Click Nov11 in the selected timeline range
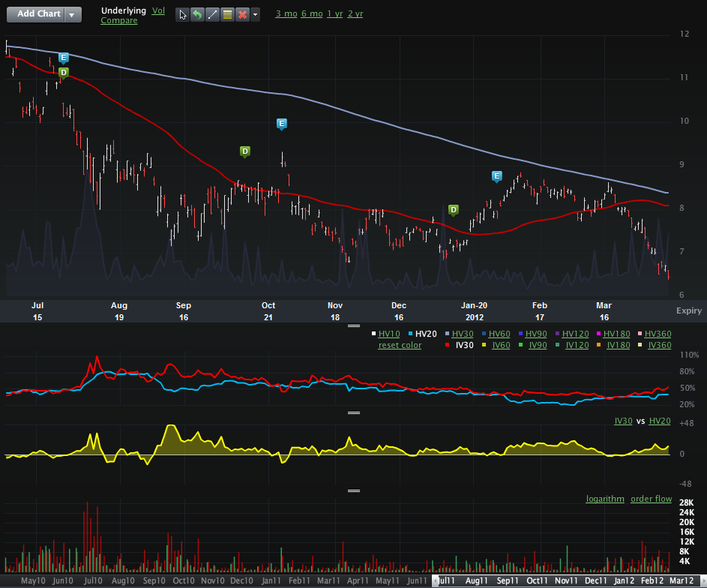The image size is (707, 588). 566,580
